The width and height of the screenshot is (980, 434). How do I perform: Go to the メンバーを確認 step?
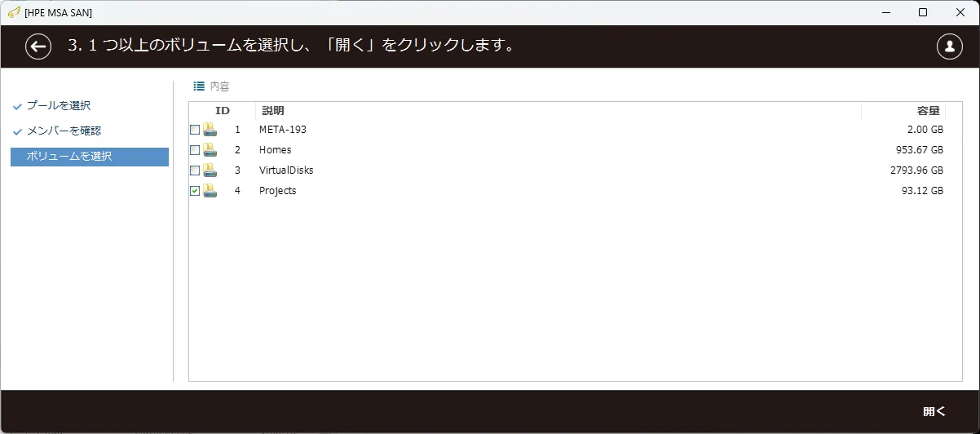click(x=64, y=131)
